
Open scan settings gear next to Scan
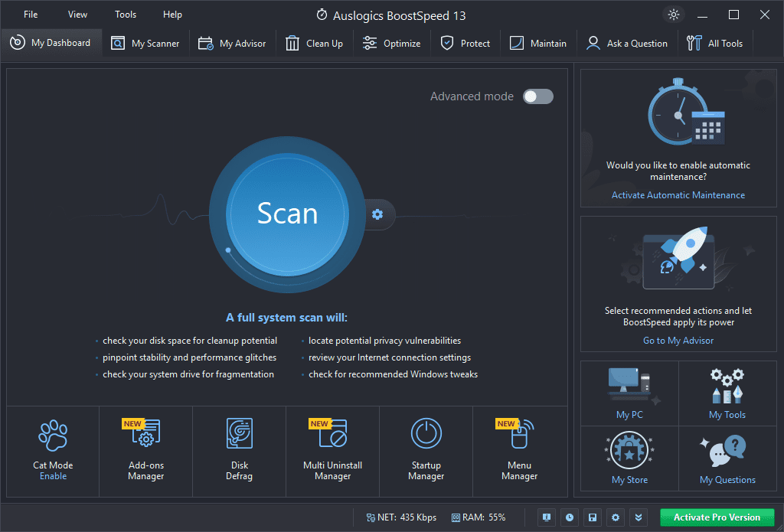click(x=377, y=214)
